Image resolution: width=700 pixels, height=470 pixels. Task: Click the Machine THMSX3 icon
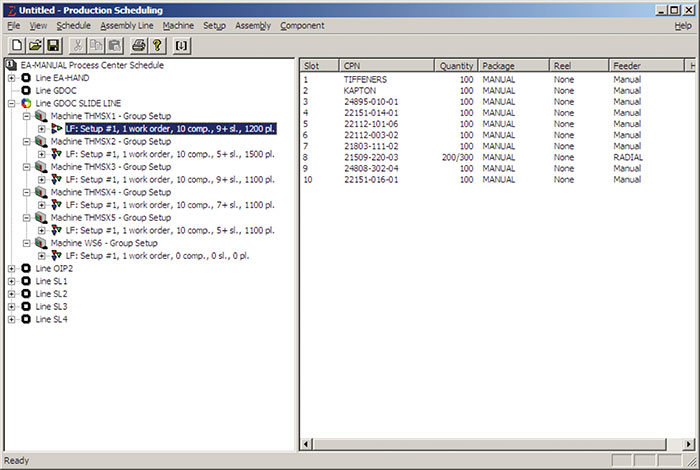41,167
